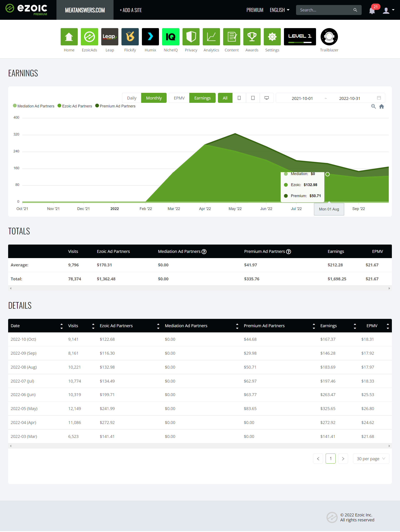Switch chart to Daily view

132,98
